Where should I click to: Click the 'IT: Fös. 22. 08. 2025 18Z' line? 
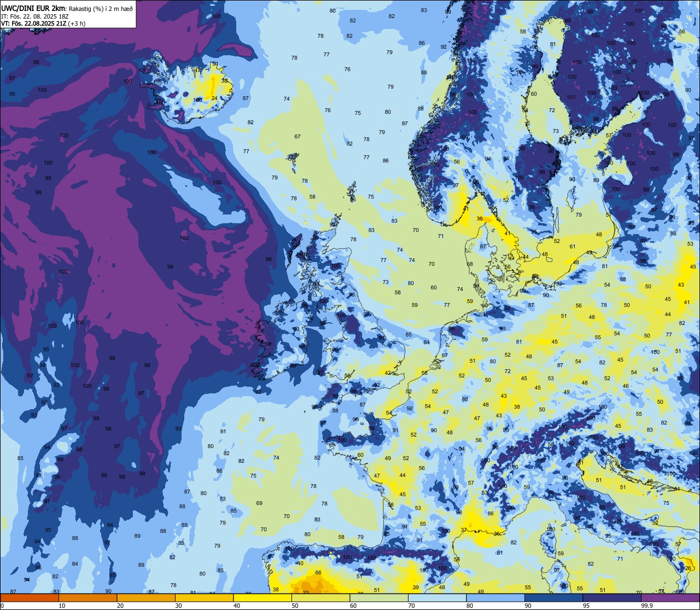click(34, 16)
